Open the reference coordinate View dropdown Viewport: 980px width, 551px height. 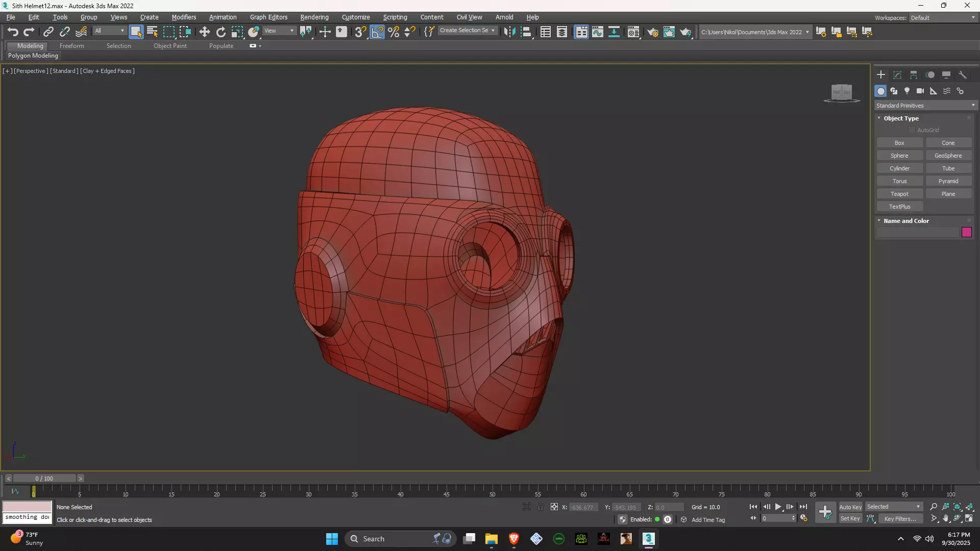(x=279, y=31)
